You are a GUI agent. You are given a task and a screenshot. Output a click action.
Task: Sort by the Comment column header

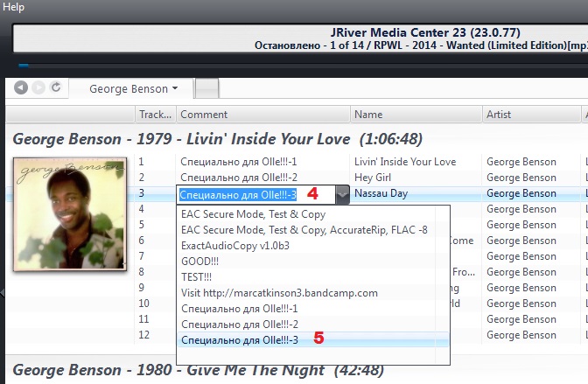point(262,115)
